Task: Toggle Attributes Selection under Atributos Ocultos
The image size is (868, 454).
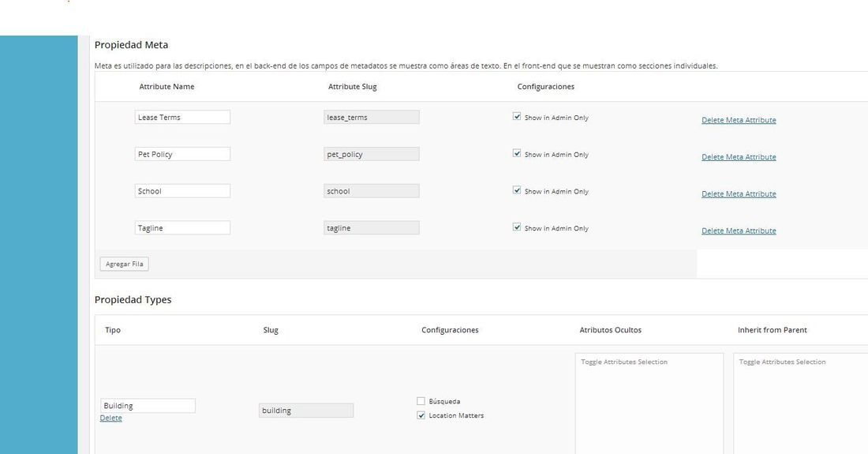Action: pos(624,362)
